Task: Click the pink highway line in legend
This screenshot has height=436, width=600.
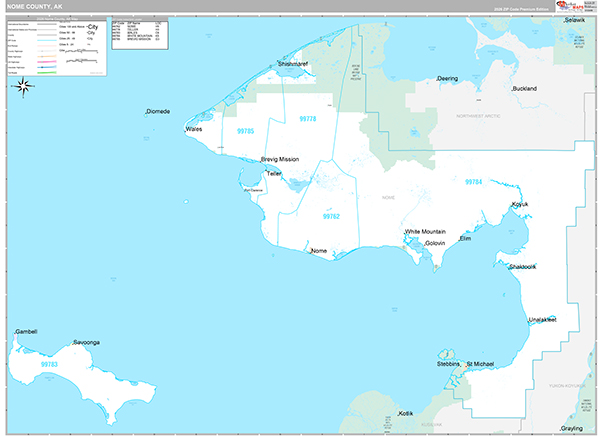Action: point(47,62)
